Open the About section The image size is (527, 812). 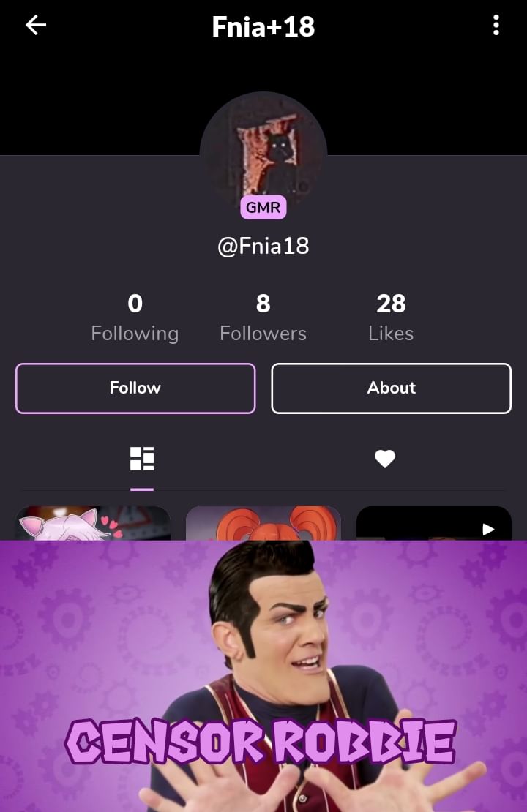tap(392, 388)
